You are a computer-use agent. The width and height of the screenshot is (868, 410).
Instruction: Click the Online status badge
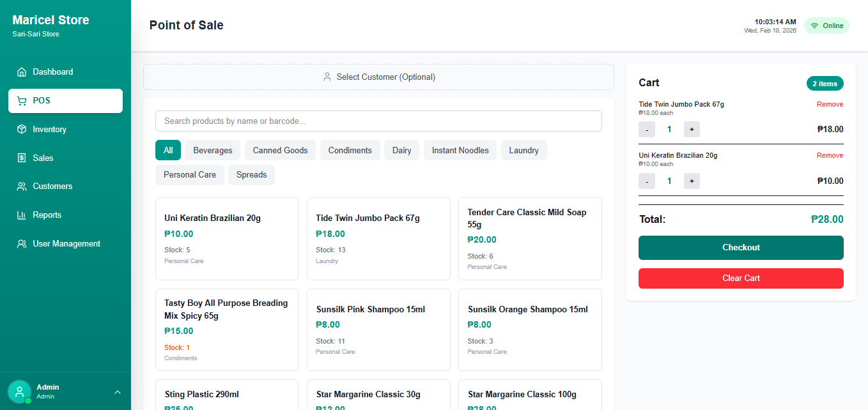click(826, 26)
